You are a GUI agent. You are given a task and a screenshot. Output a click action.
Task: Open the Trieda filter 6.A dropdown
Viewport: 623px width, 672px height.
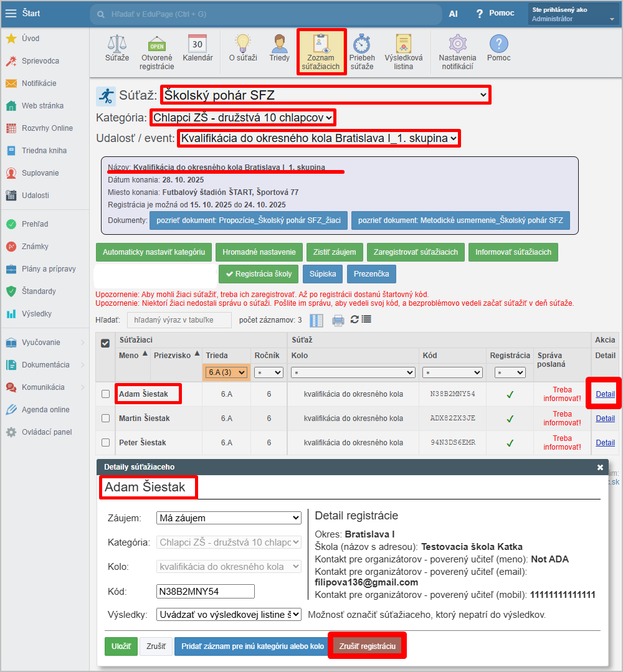coord(226,372)
